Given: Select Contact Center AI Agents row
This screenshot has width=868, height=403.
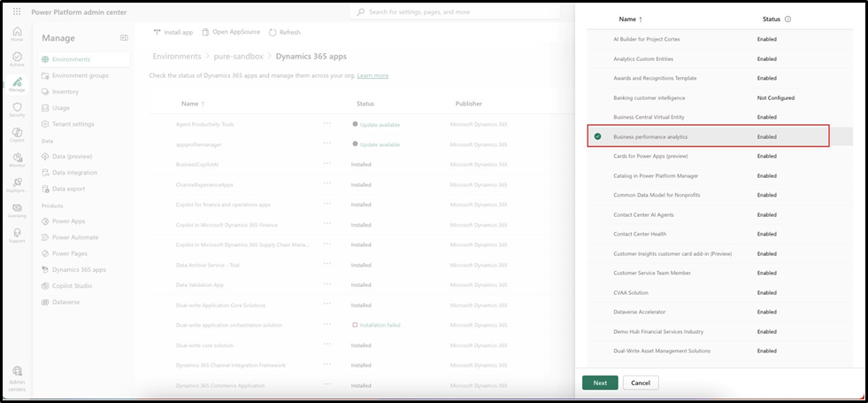Looking at the screenshot, I should [719, 214].
